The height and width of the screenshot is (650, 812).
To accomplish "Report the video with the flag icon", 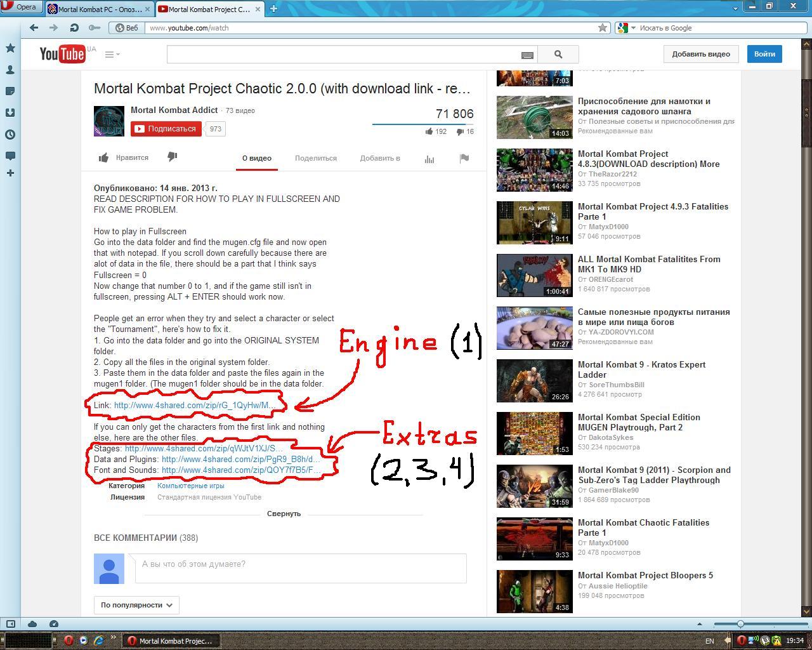I will point(464,158).
